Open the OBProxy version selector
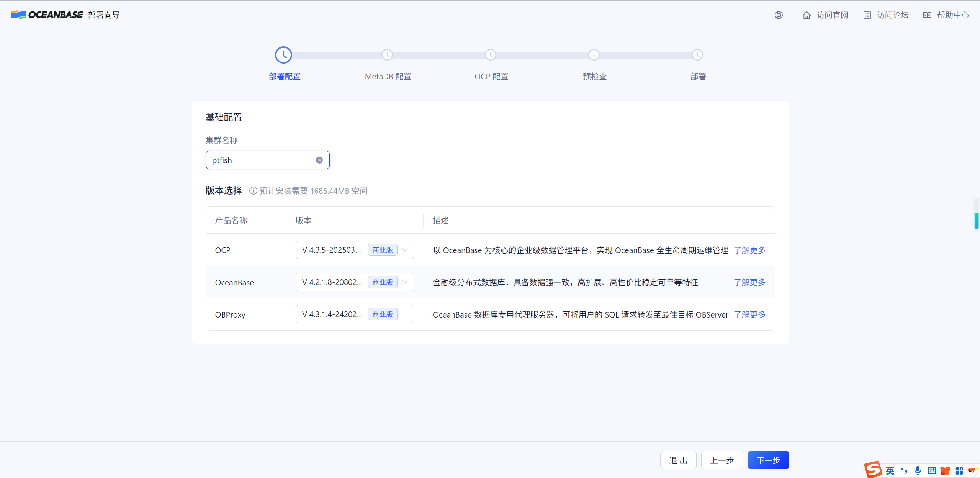980x478 pixels. 355,314
